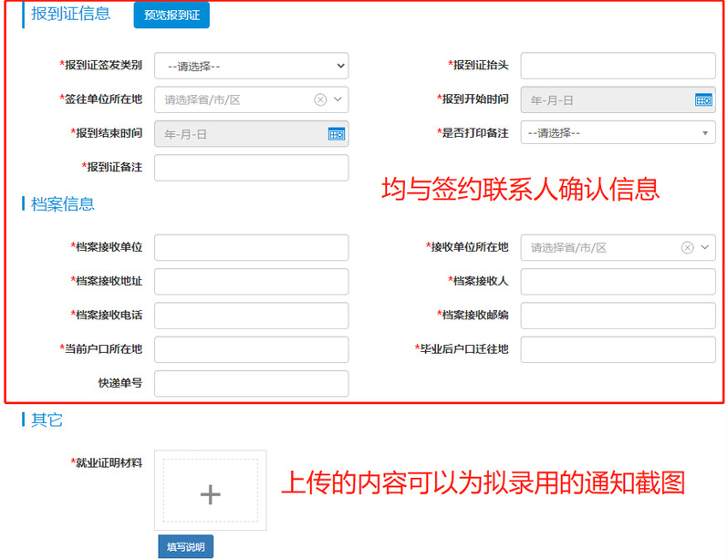Image resolution: width=728 pixels, height=560 pixels.
Task: Click into the 档案接收地址 field
Action: pos(251,281)
